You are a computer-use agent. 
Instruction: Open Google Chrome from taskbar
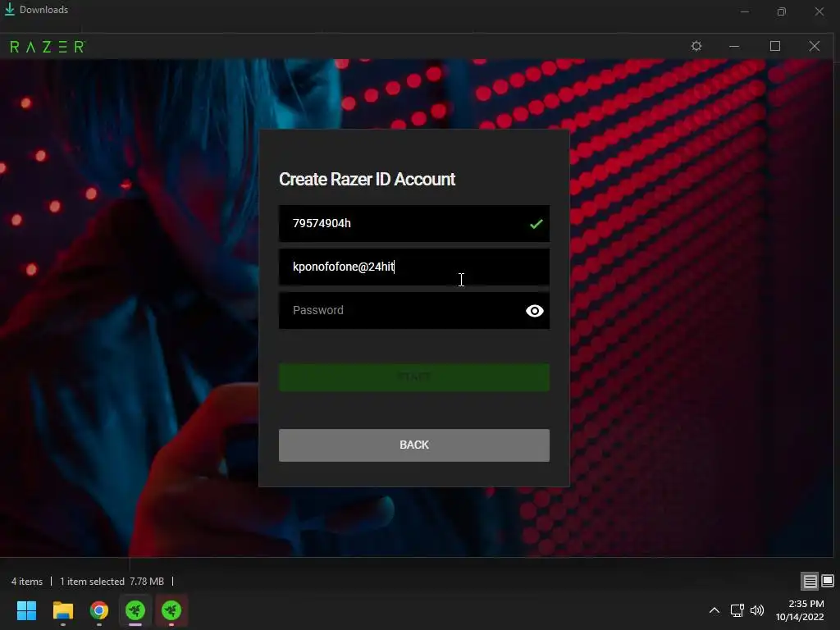pyautogui.click(x=99, y=610)
